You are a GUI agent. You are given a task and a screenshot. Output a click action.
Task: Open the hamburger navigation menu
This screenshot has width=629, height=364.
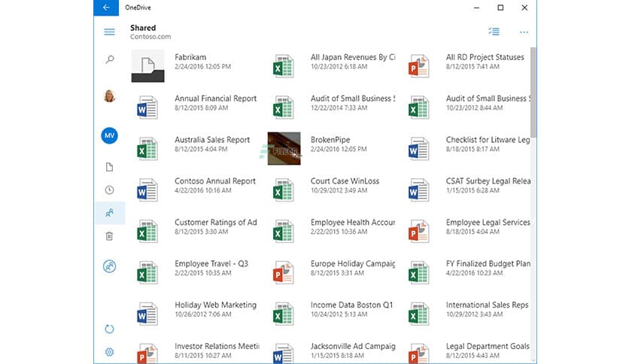[x=109, y=32]
